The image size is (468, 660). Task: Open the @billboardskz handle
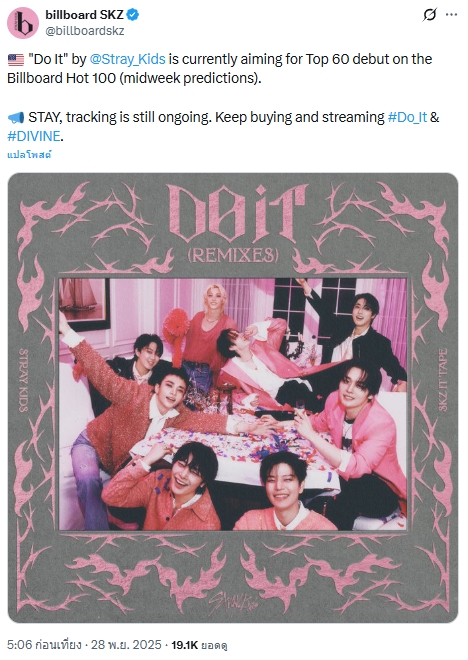coord(85,31)
